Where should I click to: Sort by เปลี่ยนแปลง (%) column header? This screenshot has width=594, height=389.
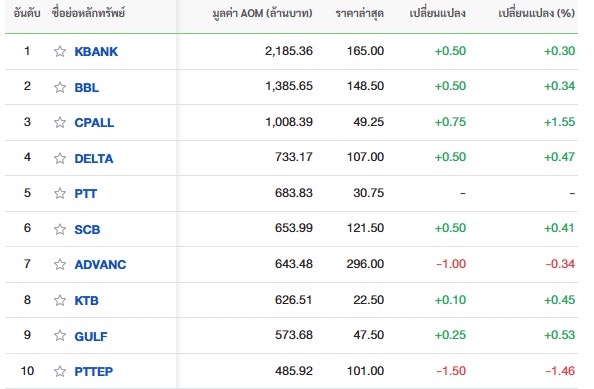(x=536, y=13)
